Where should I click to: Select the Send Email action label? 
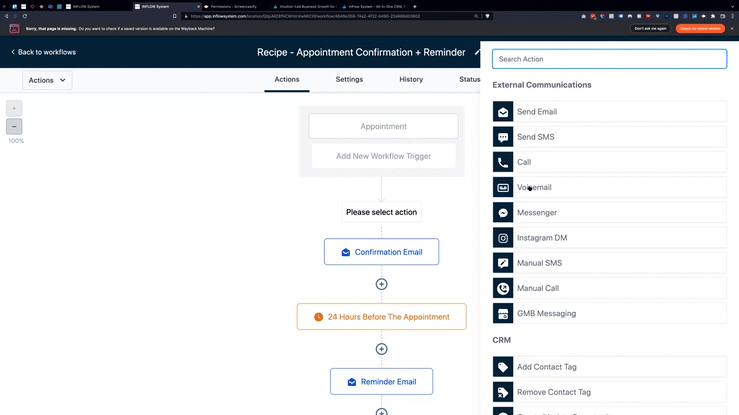click(x=537, y=112)
